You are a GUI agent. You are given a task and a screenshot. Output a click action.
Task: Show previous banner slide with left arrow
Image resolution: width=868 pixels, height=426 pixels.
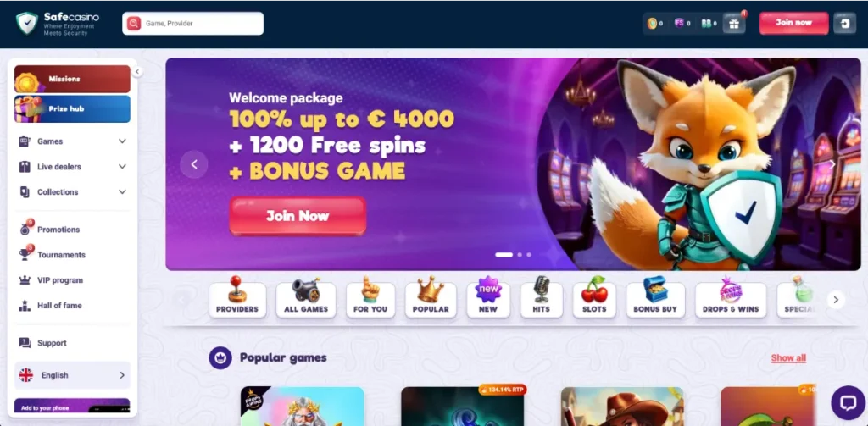tap(194, 164)
